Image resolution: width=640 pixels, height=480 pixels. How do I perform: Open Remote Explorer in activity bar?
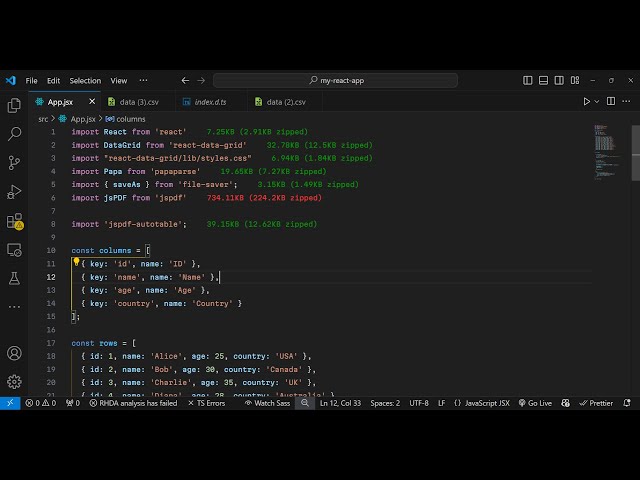click(14, 250)
